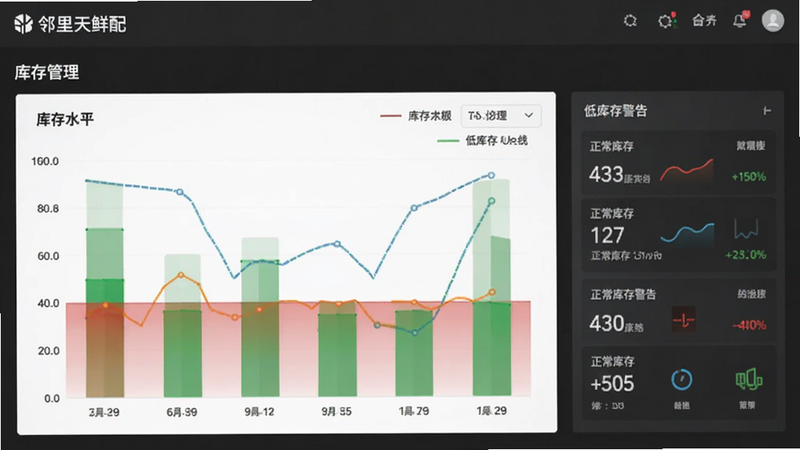
Task: Click the dropdown chevron arrow in chart header
Action: click(x=529, y=116)
